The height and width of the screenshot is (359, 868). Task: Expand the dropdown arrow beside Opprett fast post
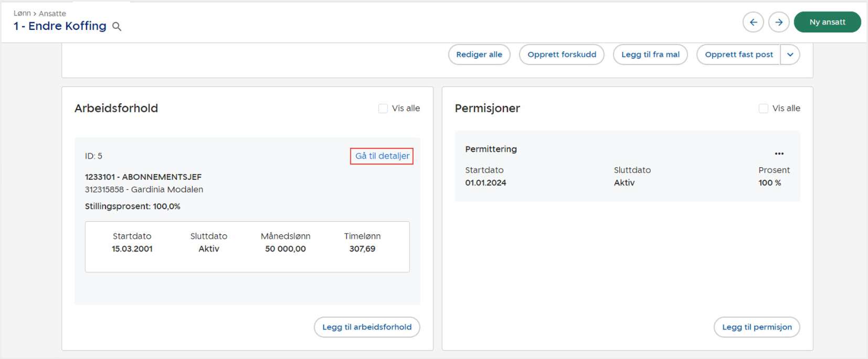click(790, 55)
